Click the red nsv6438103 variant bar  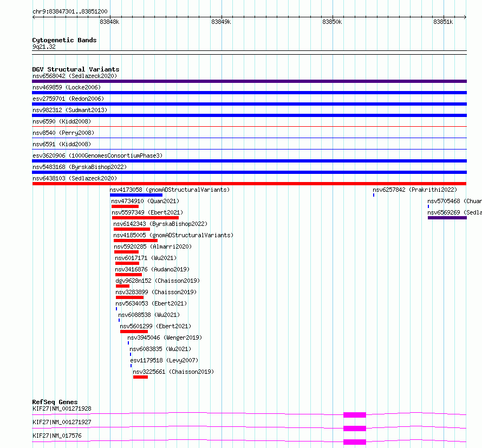click(x=249, y=184)
